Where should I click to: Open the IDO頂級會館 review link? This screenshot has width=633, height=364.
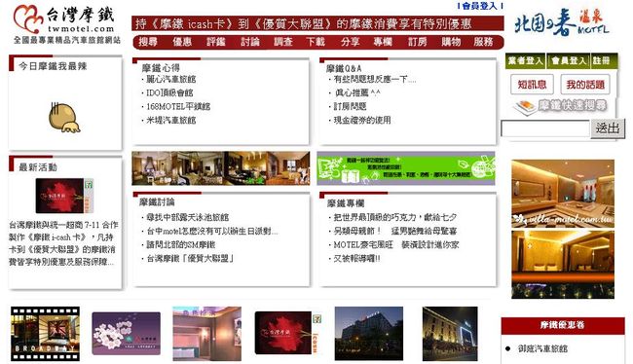tap(169, 92)
